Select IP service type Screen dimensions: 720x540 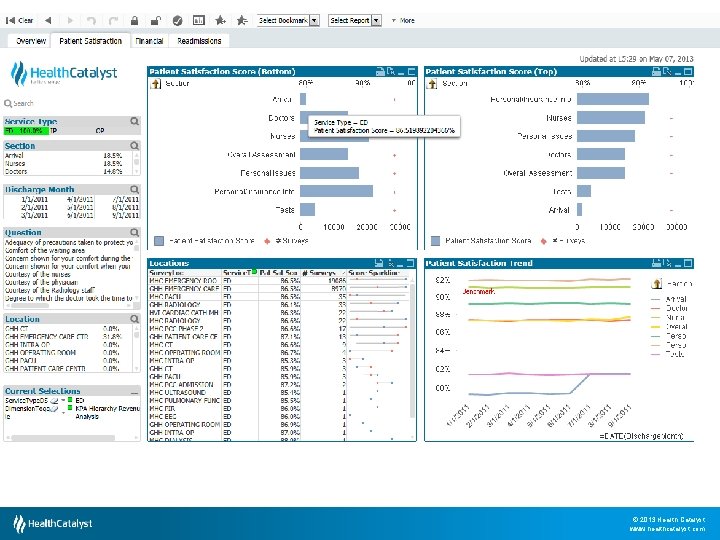tap(54, 131)
